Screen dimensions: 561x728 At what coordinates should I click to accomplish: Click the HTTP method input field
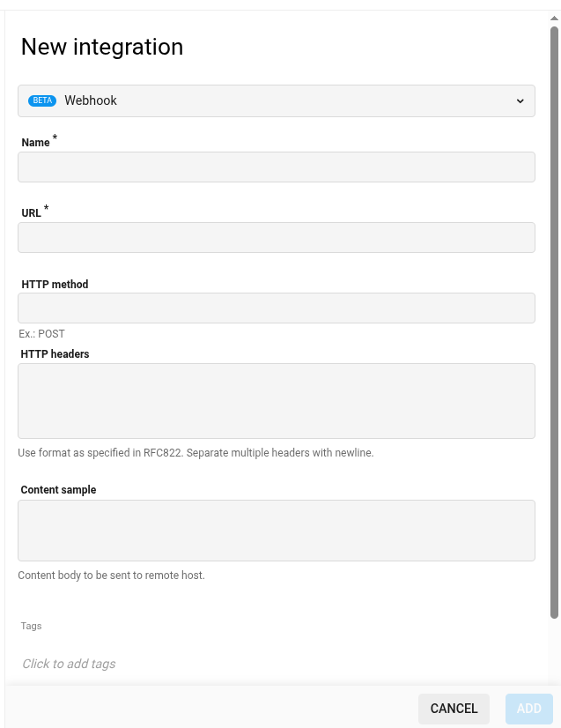click(276, 308)
